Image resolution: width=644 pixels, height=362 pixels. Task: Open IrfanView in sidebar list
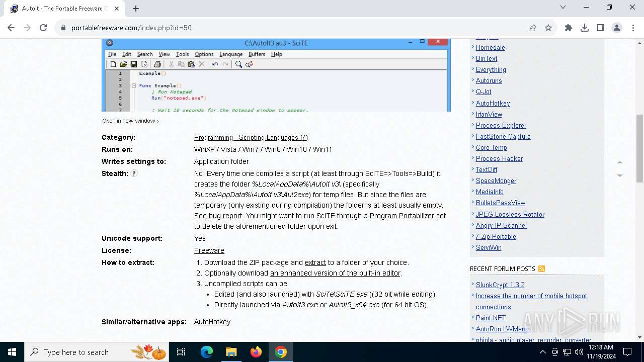pyautogui.click(x=489, y=114)
